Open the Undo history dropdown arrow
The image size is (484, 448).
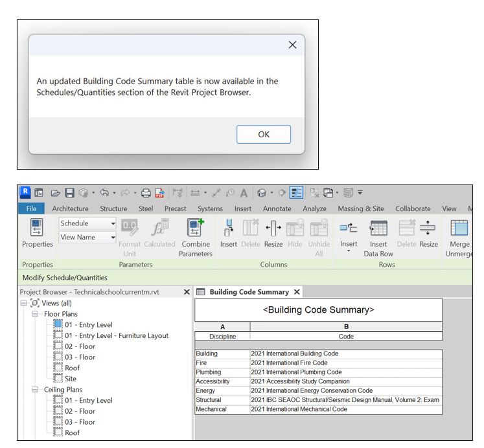[114, 193]
